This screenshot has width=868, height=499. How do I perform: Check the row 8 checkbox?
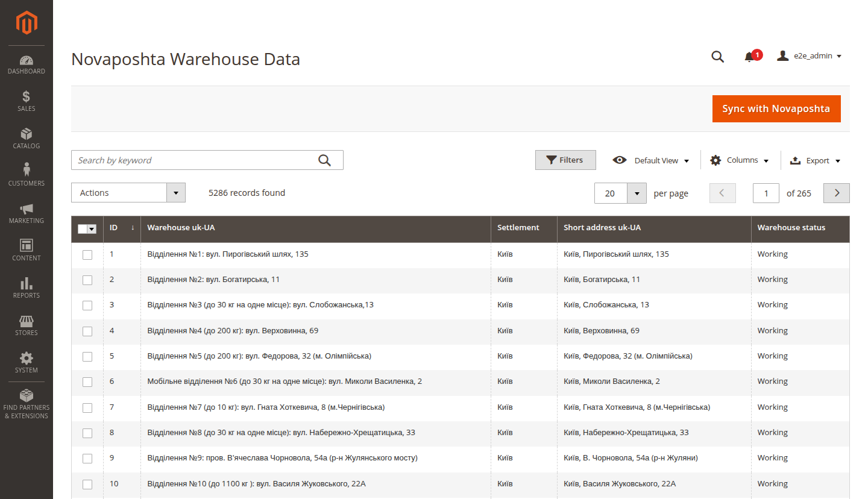(x=87, y=433)
